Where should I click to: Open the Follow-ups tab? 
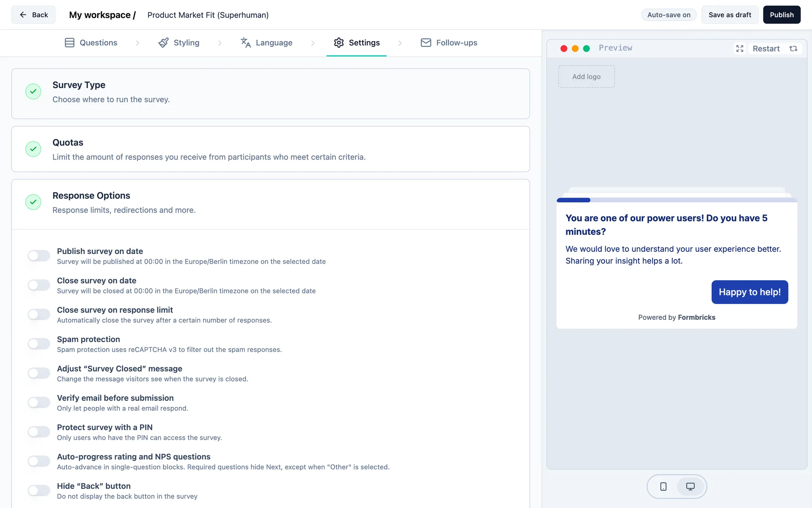pos(449,43)
